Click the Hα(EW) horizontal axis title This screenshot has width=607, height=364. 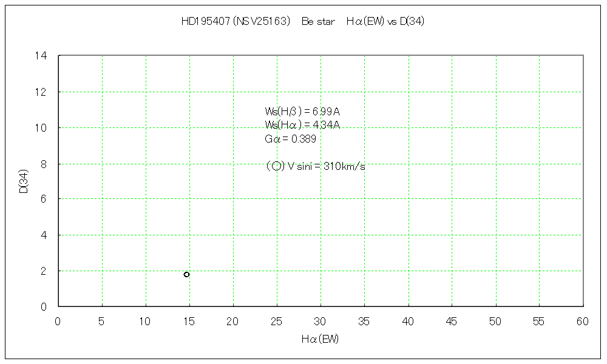(320, 339)
